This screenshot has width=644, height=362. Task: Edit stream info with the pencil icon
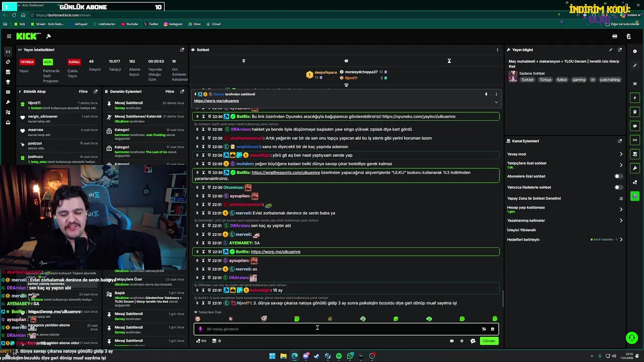pyautogui.click(x=611, y=50)
